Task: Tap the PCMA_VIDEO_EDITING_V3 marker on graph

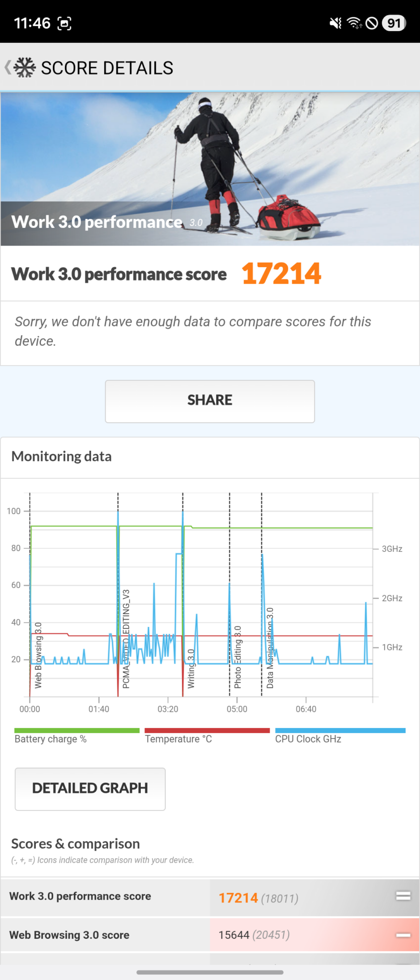Action: point(126,639)
